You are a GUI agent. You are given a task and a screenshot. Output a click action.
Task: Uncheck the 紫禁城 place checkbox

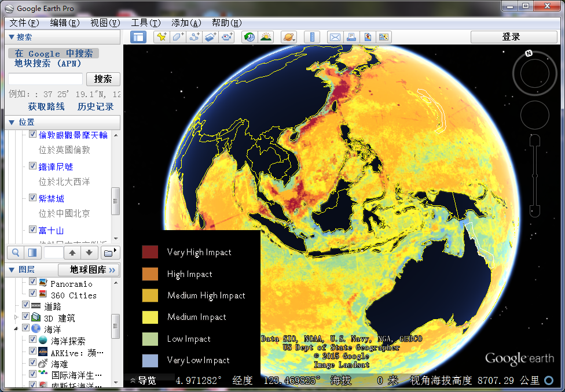click(x=33, y=198)
